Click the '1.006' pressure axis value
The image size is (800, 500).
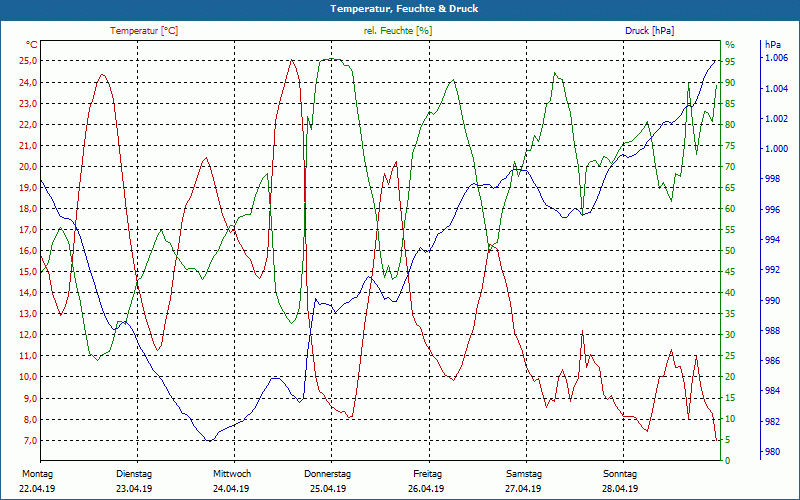pyautogui.click(x=776, y=59)
